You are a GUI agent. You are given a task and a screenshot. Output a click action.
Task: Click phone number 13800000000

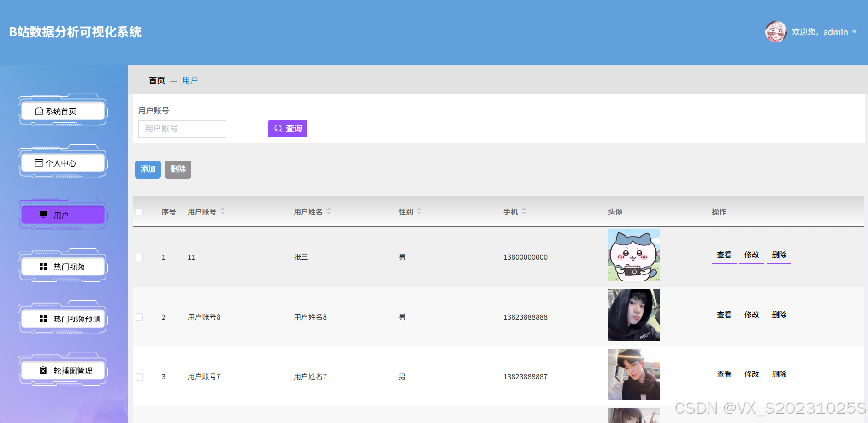526,257
